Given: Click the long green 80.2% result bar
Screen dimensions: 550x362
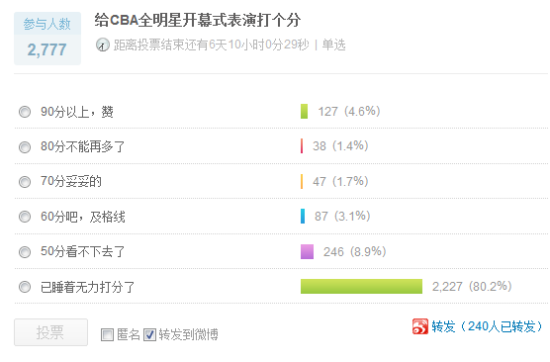Looking at the screenshot, I should (x=361, y=286).
